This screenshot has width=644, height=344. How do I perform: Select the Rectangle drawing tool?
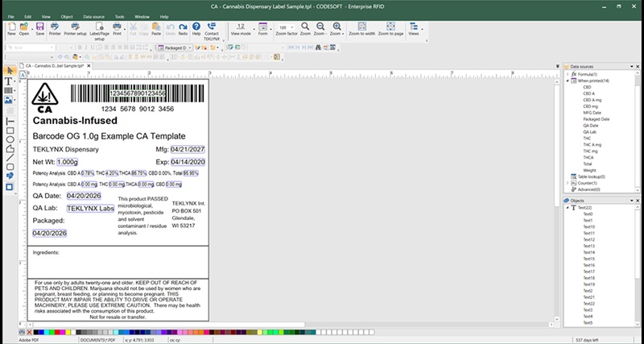(x=10, y=131)
